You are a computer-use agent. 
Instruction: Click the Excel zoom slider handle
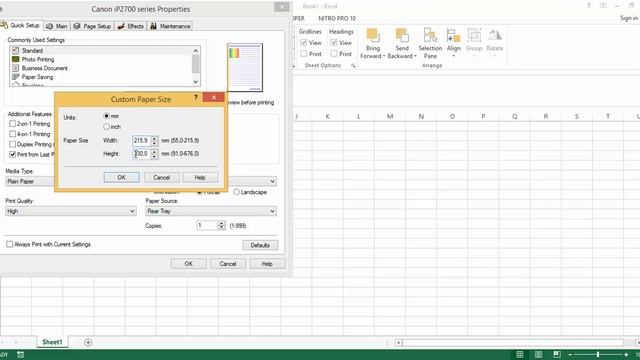pyautogui.click(x=598, y=355)
